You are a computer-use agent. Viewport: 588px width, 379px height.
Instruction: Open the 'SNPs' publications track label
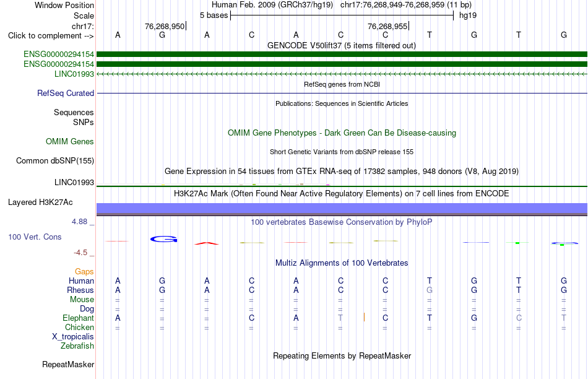[84, 123]
